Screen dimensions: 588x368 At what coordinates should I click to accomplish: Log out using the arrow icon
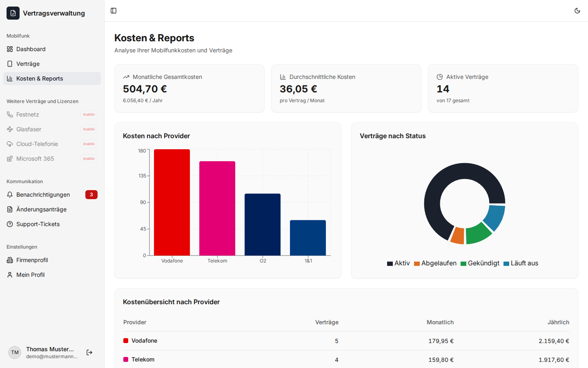click(x=89, y=352)
